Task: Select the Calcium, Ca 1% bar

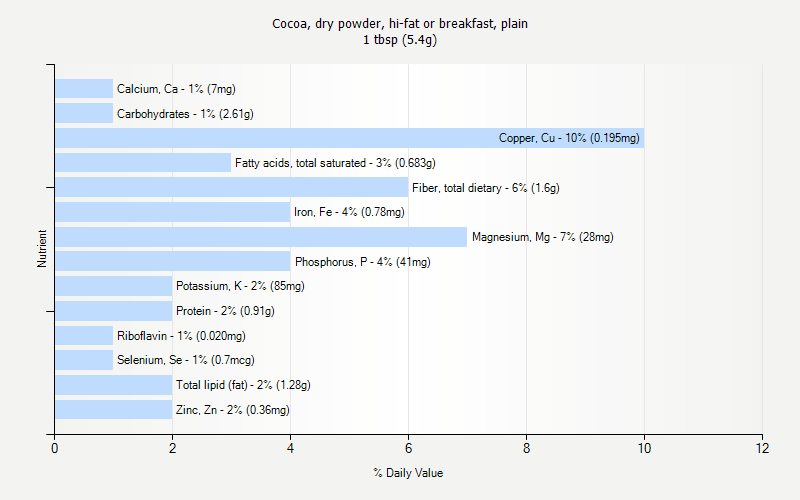Action: [x=84, y=89]
